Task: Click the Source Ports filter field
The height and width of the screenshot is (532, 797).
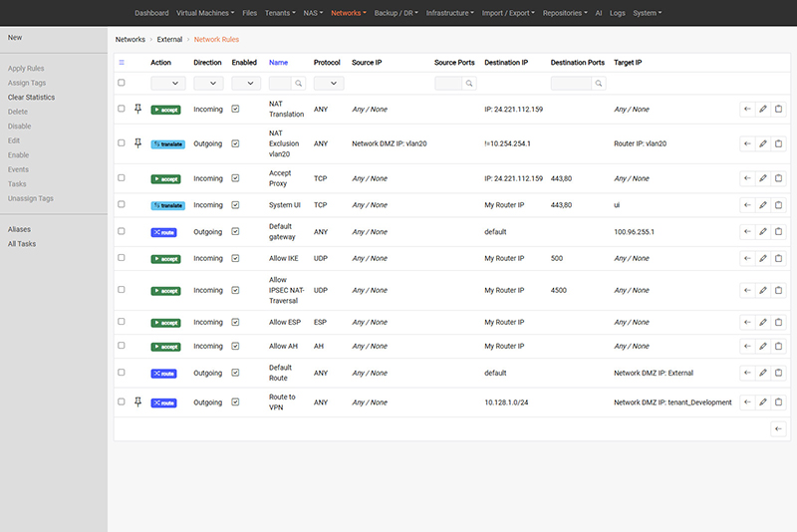Action: [x=448, y=84]
